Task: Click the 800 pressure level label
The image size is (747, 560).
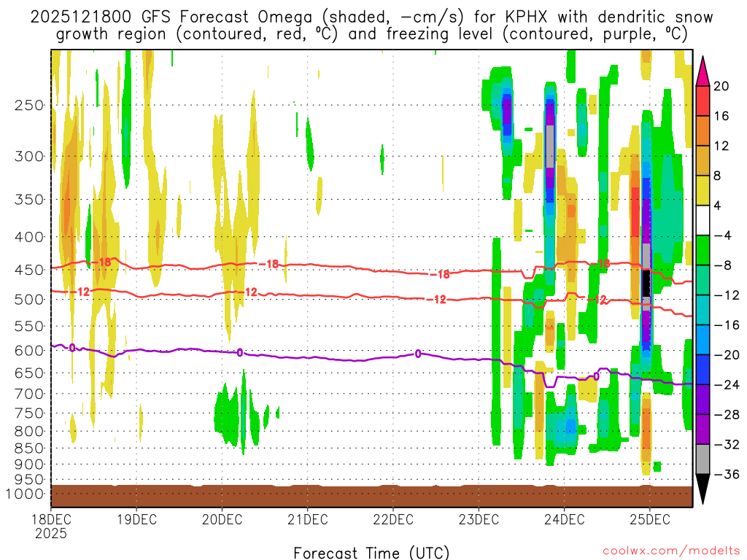Action: tap(29, 432)
